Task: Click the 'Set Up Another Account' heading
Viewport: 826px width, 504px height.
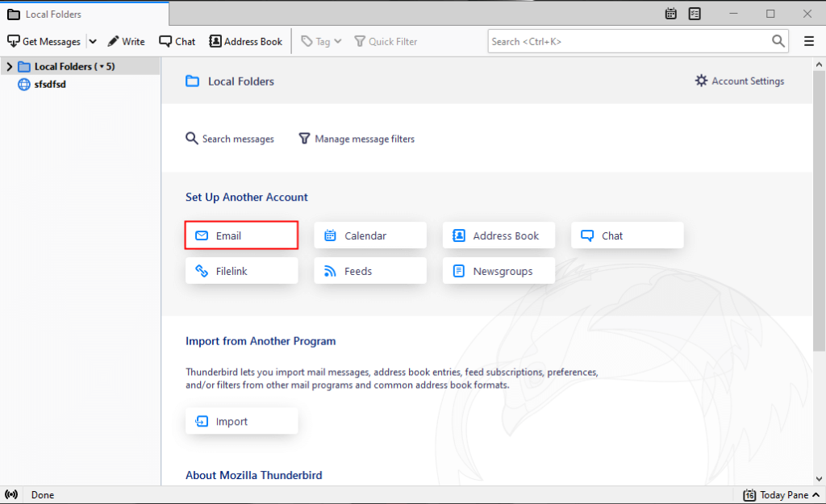Action: (247, 197)
